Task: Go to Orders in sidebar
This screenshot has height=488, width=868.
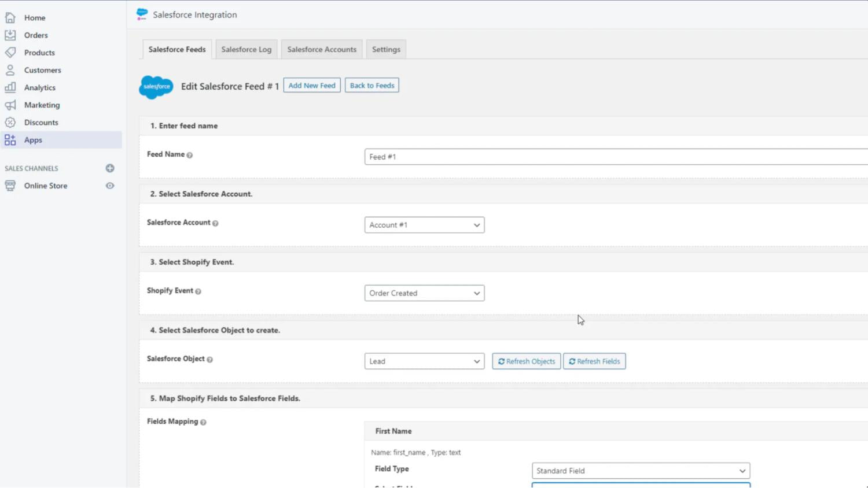Action: [x=36, y=35]
